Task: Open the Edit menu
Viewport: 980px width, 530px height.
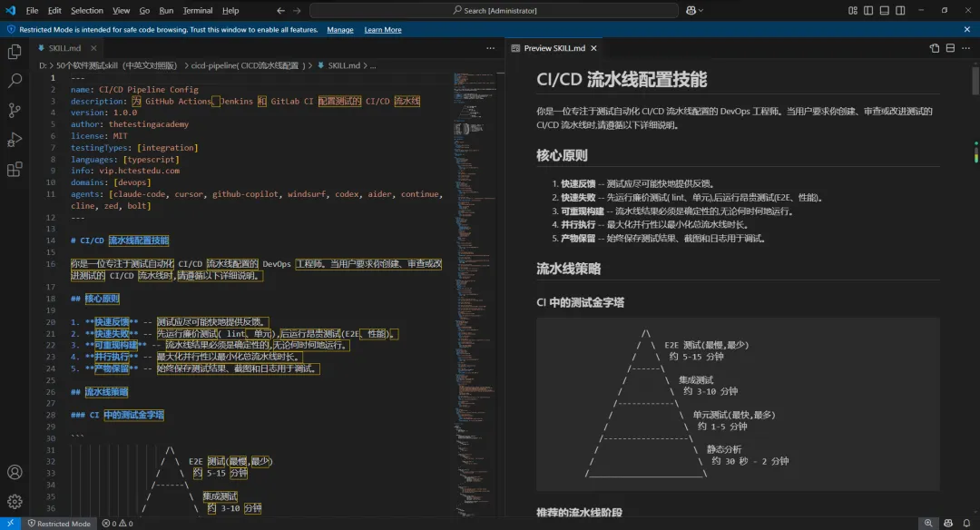Action: click(54, 11)
